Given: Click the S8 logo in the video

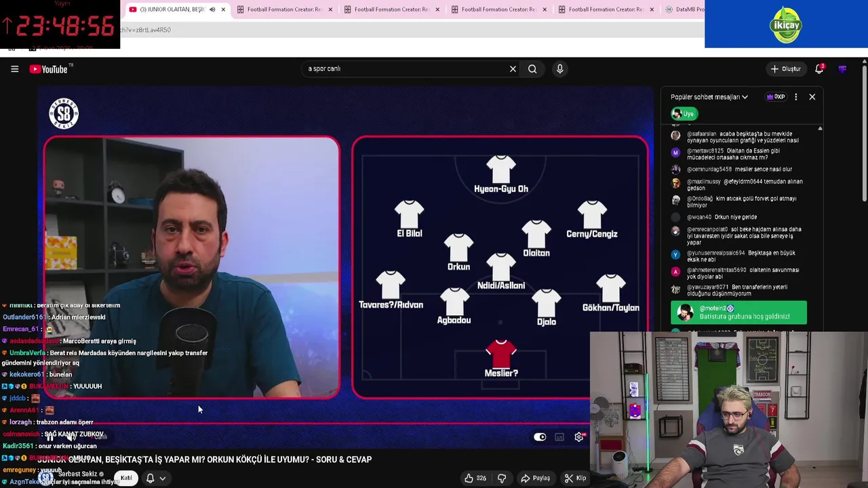Looking at the screenshot, I should tap(64, 114).
